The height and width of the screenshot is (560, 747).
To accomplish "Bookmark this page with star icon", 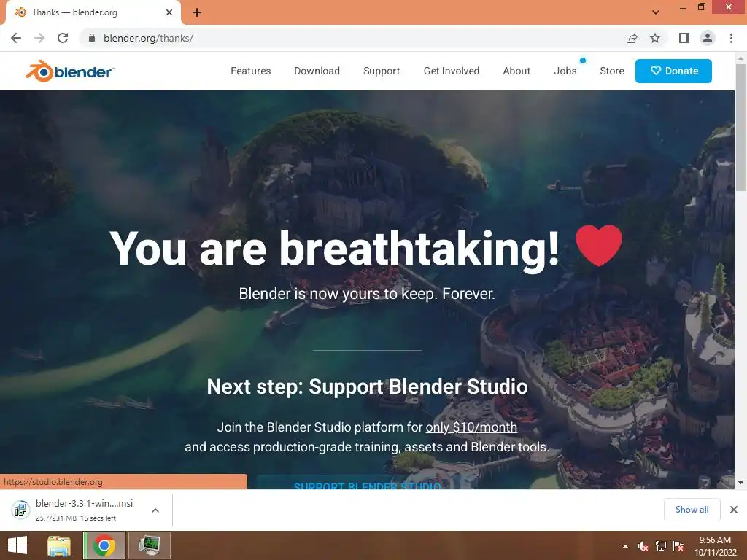I will point(655,38).
